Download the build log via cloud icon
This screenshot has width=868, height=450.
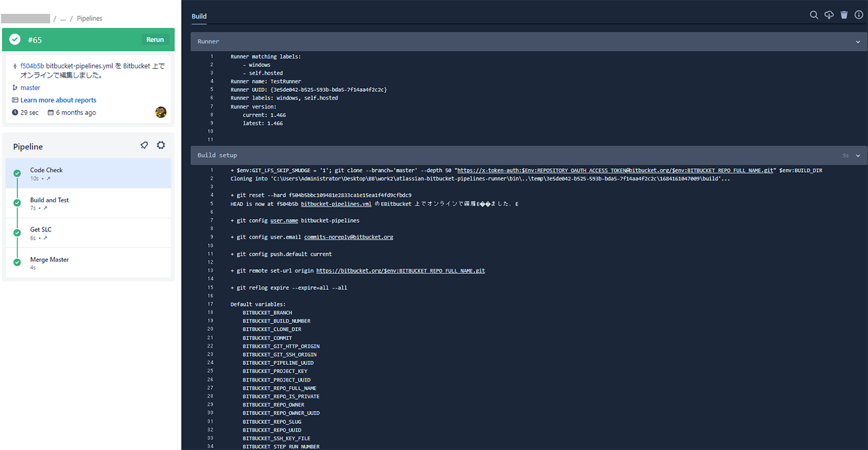(829, 15)
